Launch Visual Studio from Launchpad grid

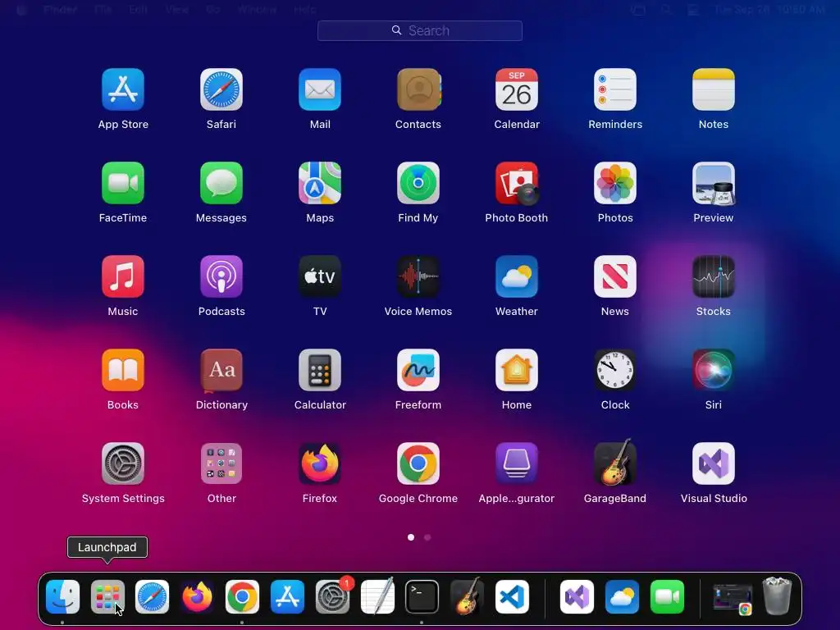pyautogui.click(x=714, y=463)
